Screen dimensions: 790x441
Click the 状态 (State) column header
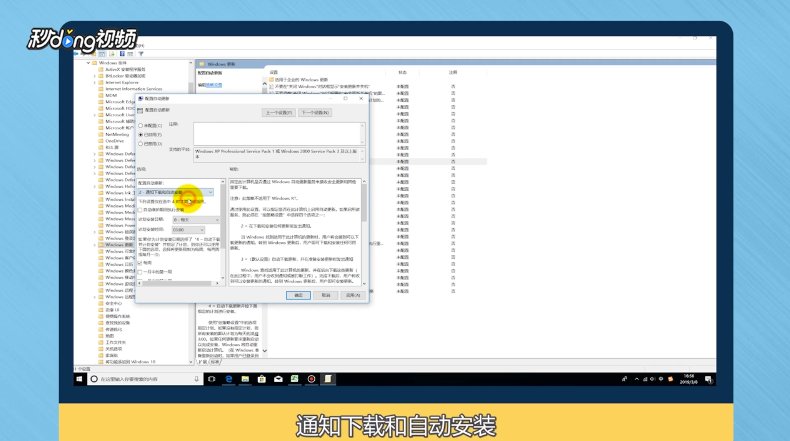pyautogui.click(x=403, y=73)
